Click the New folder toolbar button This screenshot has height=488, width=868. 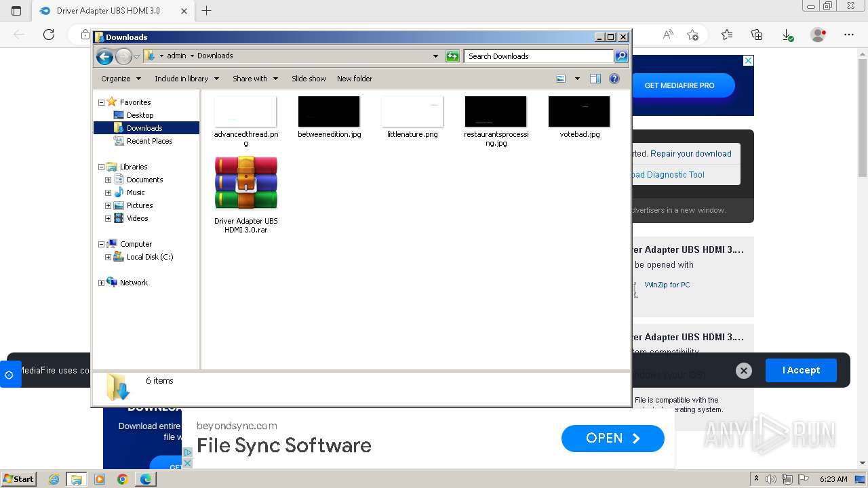(355, 79)
